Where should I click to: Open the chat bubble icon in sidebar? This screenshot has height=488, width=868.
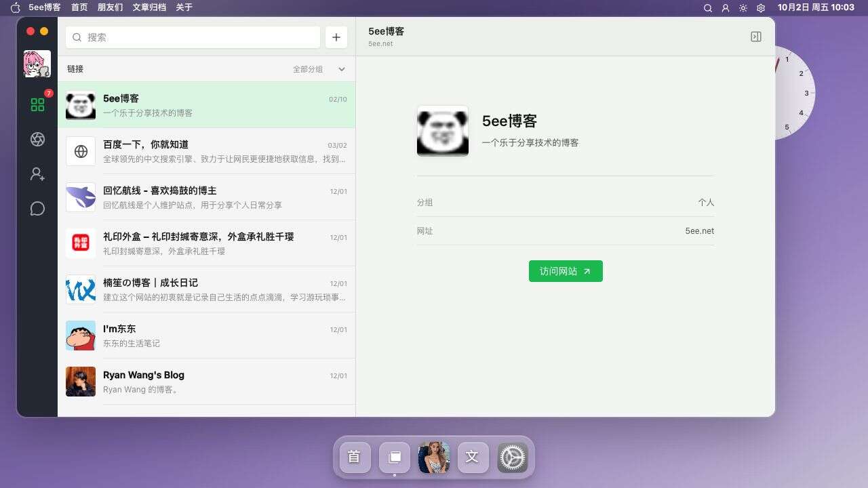tap(37, 209)
